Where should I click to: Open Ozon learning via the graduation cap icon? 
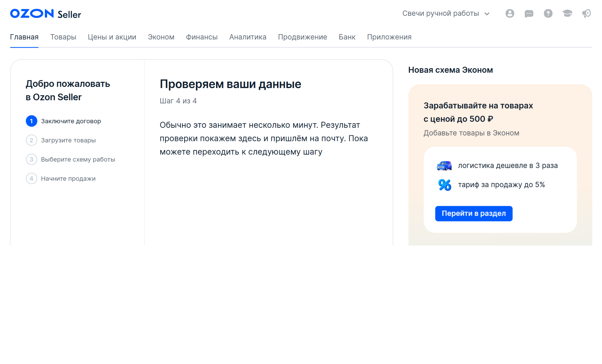pos(567,13)
